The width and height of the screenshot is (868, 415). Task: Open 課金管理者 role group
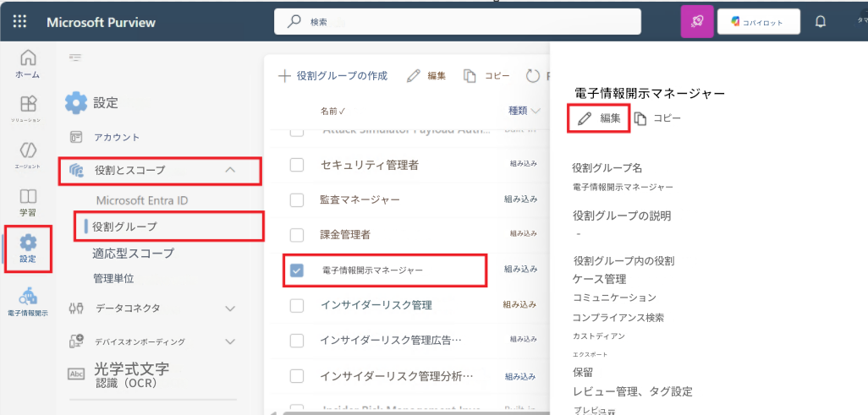[345, 235]
